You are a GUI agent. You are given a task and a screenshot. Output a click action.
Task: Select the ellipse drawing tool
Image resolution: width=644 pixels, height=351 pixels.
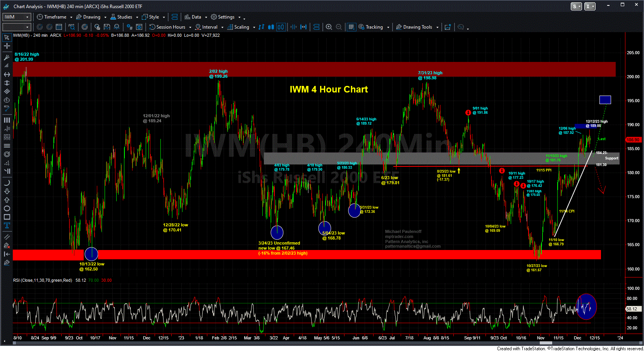click(7, 208)
